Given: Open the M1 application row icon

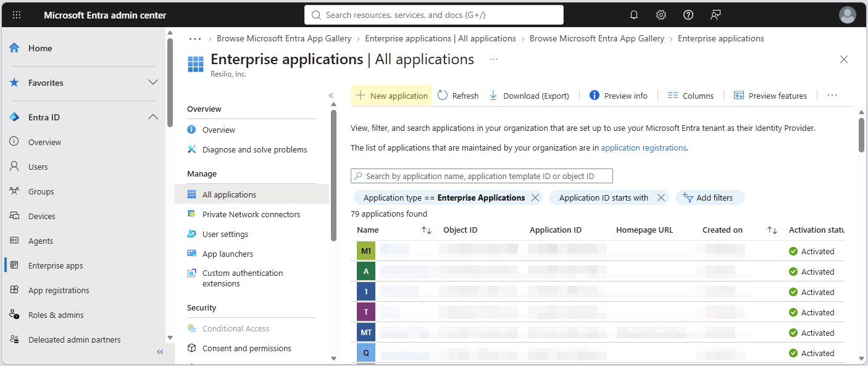Looking at the screenshot, I should tap(366, 251).
